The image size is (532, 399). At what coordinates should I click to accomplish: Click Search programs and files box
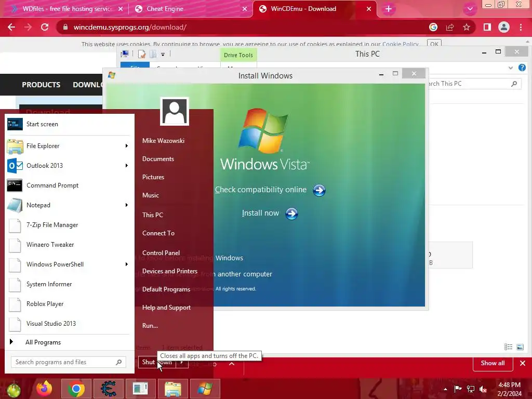point(69,362)
